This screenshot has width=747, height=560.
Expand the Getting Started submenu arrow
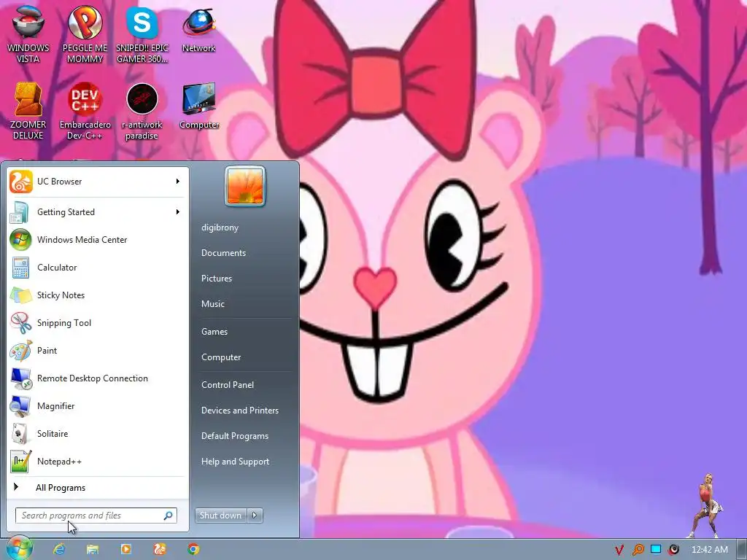pos(178,212)
